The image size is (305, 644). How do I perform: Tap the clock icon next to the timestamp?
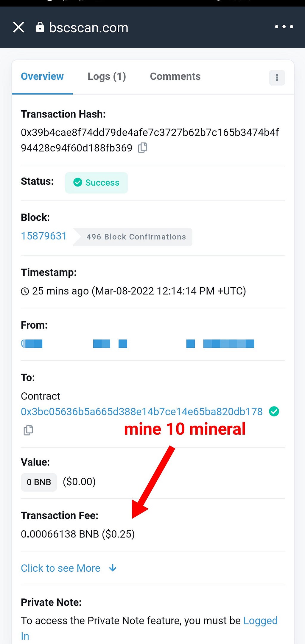25,292
